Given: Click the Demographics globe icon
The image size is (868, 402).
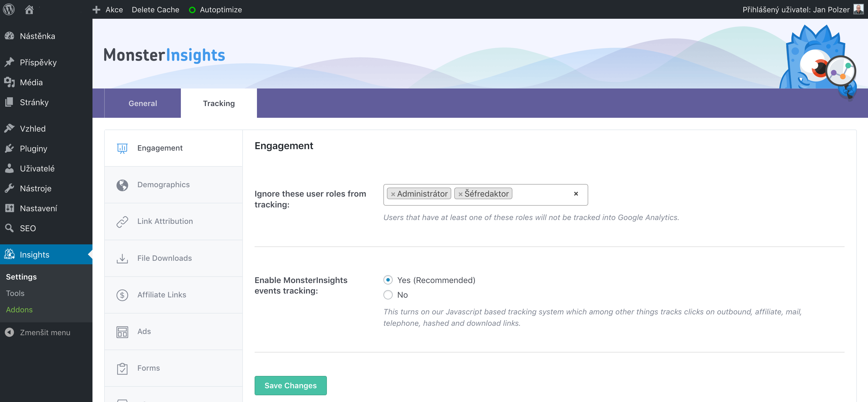Looking at the screenshot, I should tap(122, 185).
